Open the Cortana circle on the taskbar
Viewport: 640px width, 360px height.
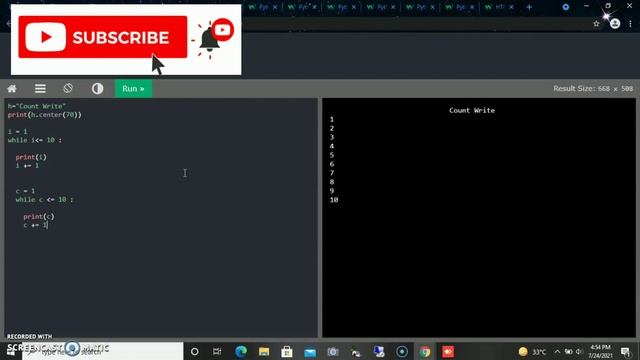click(195, 351)
